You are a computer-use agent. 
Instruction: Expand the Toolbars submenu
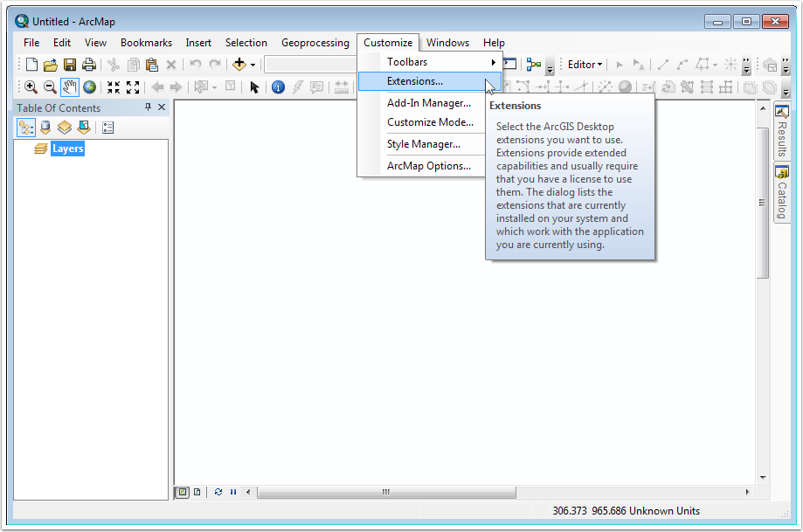[x=430, y=62]
